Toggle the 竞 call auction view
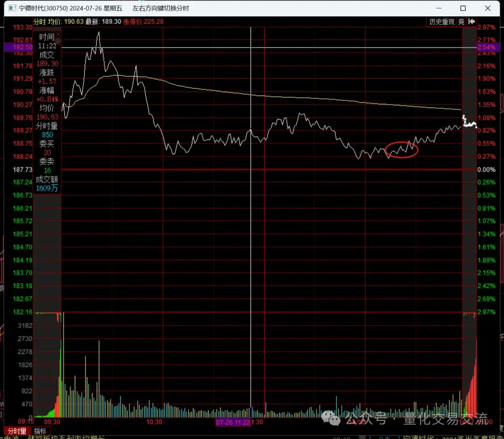The image size is (504, 439). point(461,21)
